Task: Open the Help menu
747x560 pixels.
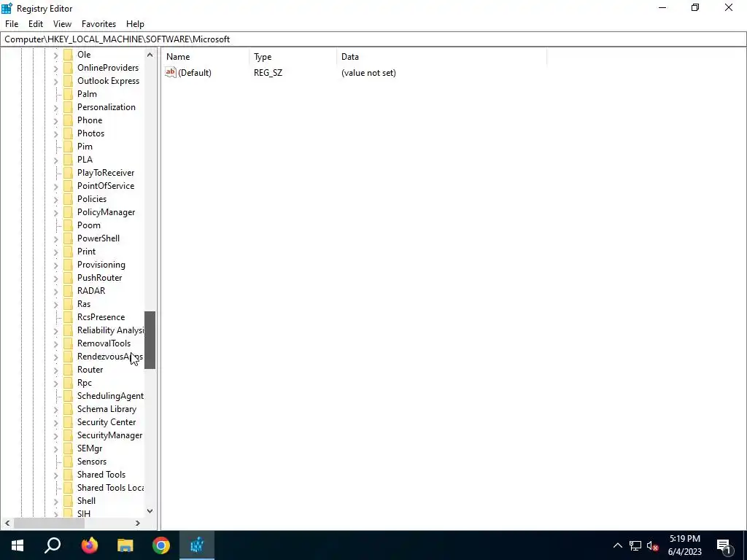Action: point(135,24)
